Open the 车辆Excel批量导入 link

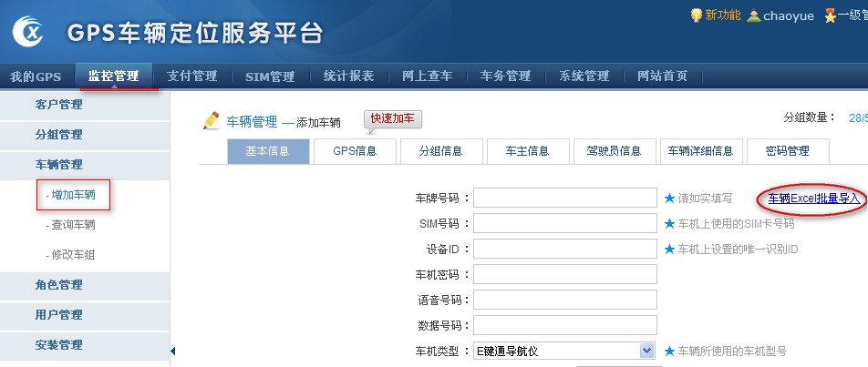click(813, 198)
